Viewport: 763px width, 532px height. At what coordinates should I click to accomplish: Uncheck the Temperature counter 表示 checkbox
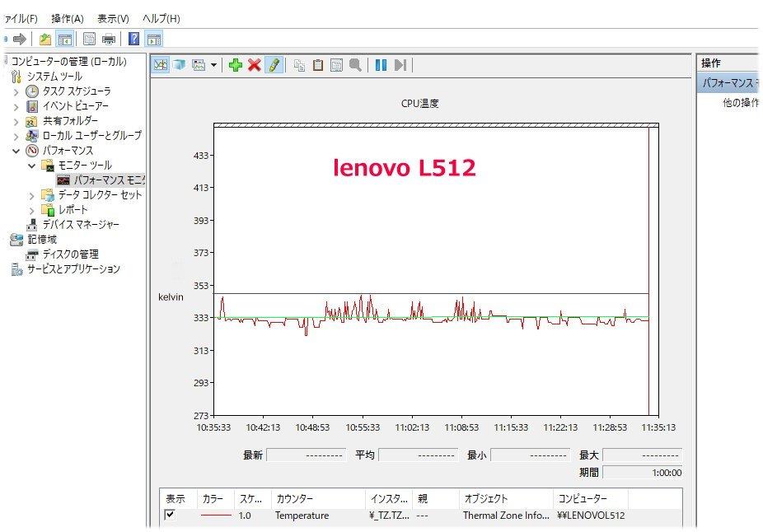[x=170, y=515]
